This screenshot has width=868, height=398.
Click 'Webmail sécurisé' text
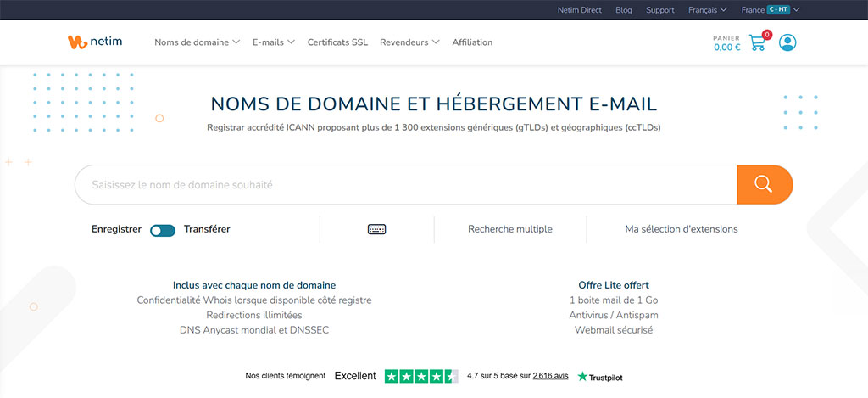click(x=614, y=330)
